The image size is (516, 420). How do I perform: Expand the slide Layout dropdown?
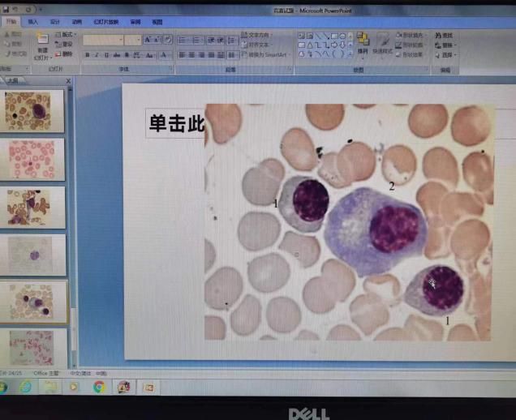67,35
